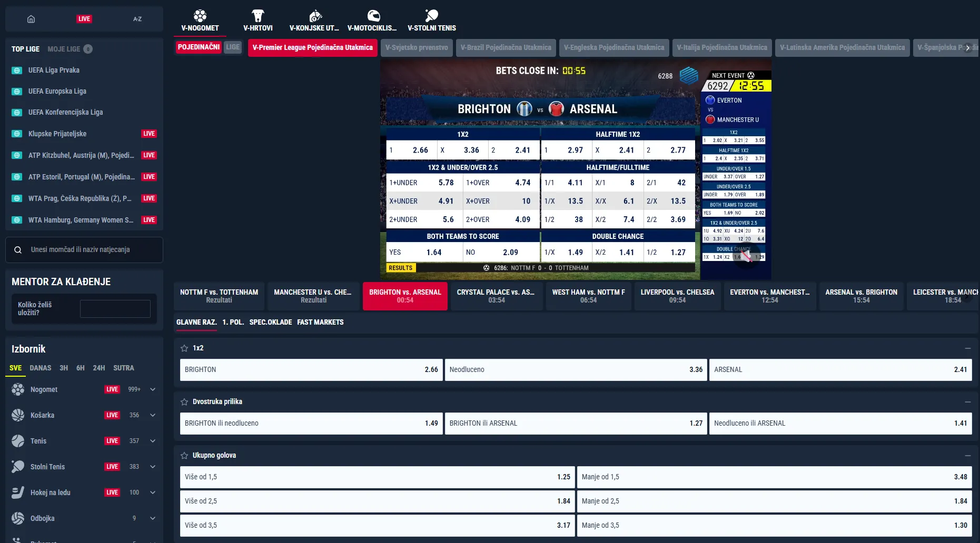Collapse the Dvostruka prilika market section
The width and height of the screenshot is (980, 543).
pos(967,402)
